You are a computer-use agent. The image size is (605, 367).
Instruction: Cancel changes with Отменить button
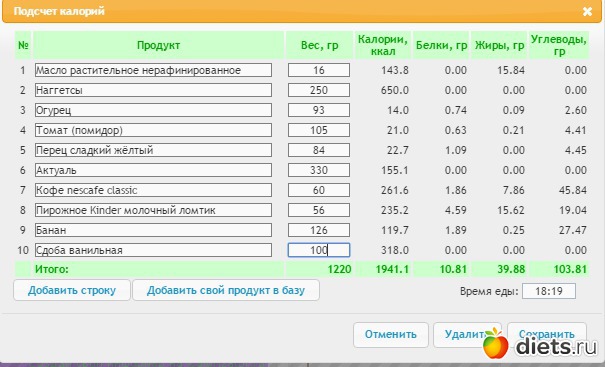coord(391,335)
